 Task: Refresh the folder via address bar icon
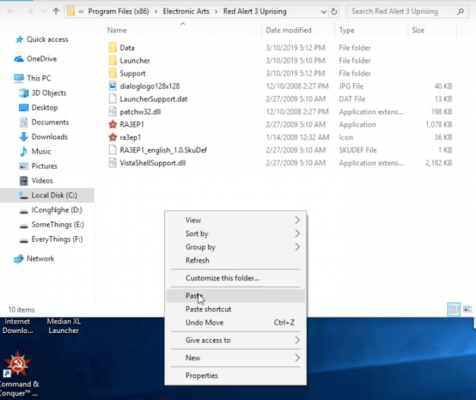click(334, 12)
